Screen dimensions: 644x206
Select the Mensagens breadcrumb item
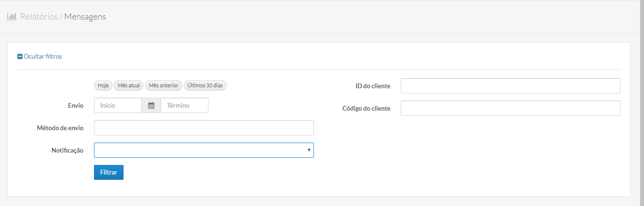pyautogui.click(x=85, y=17)
